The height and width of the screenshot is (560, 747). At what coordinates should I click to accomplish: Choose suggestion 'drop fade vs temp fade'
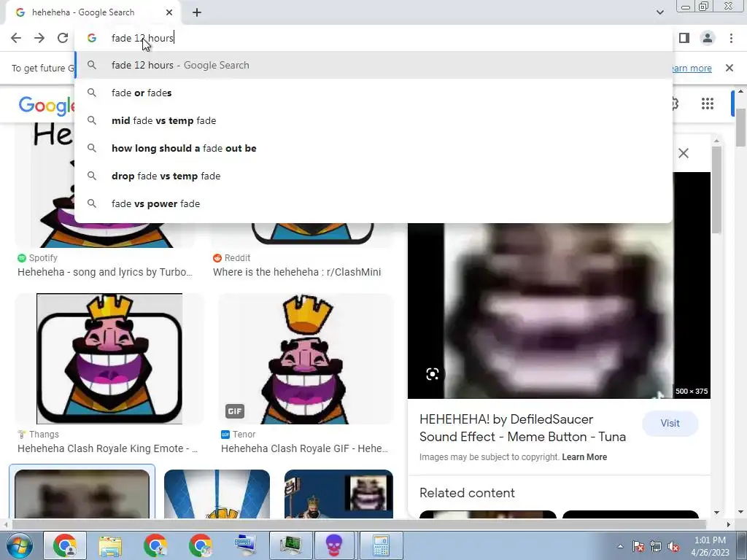tap(373, 176)
